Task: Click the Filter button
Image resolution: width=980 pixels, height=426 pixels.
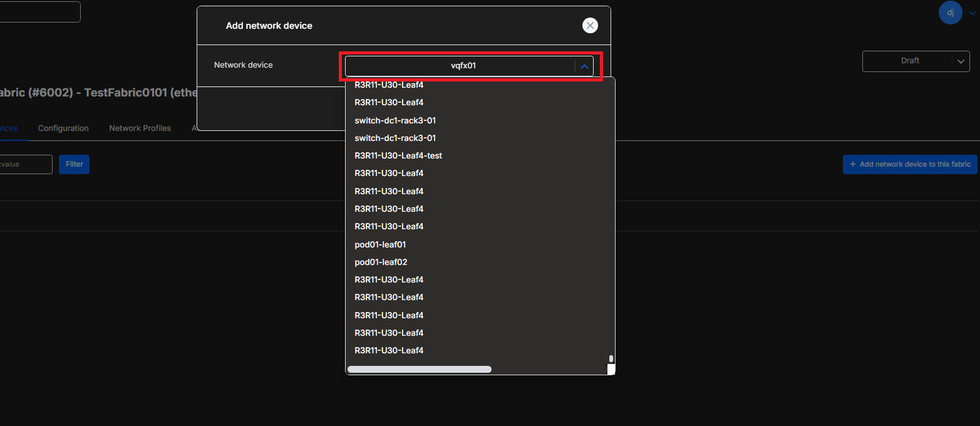Action: pos(74,164)
